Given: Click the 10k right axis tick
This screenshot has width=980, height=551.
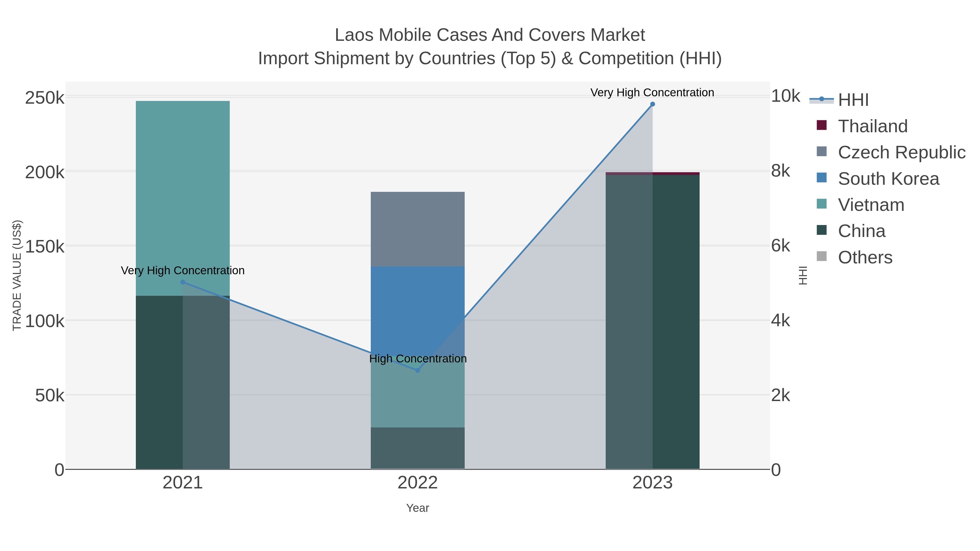Looking at the screenshot, I should coord(786,96).
